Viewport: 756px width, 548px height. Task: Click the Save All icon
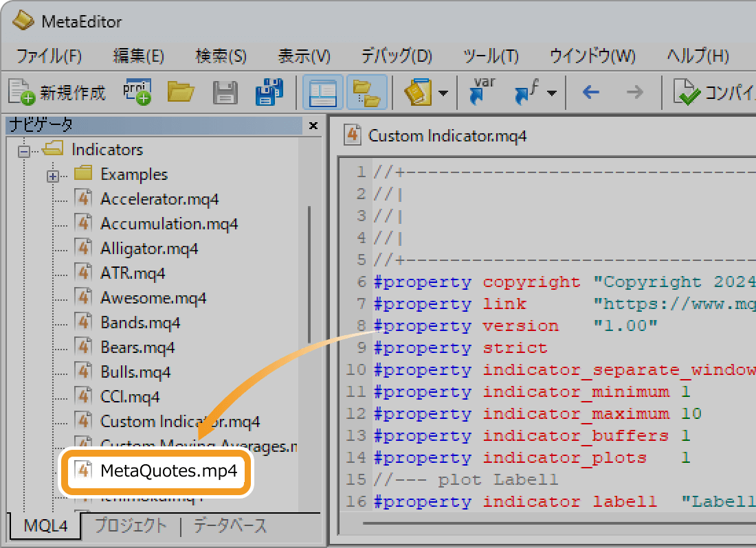269,91
